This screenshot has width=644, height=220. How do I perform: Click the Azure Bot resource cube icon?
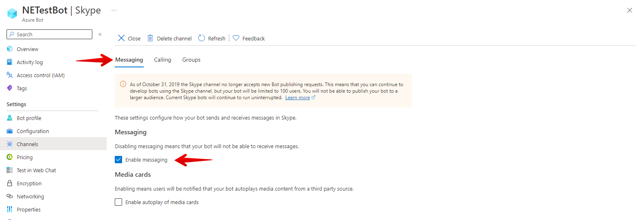tap(12, 13)
